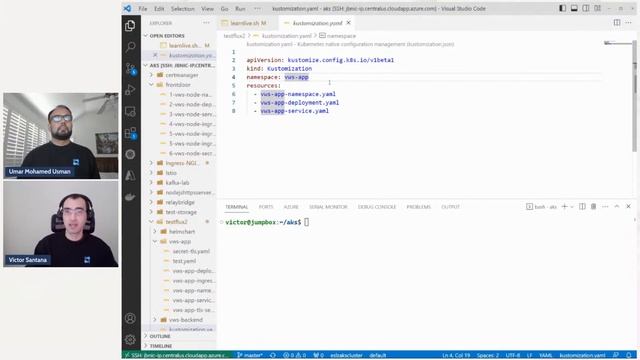Open the Manage gear icon
The height and width of the screenshot is (360, 640).
click(130, 339)
